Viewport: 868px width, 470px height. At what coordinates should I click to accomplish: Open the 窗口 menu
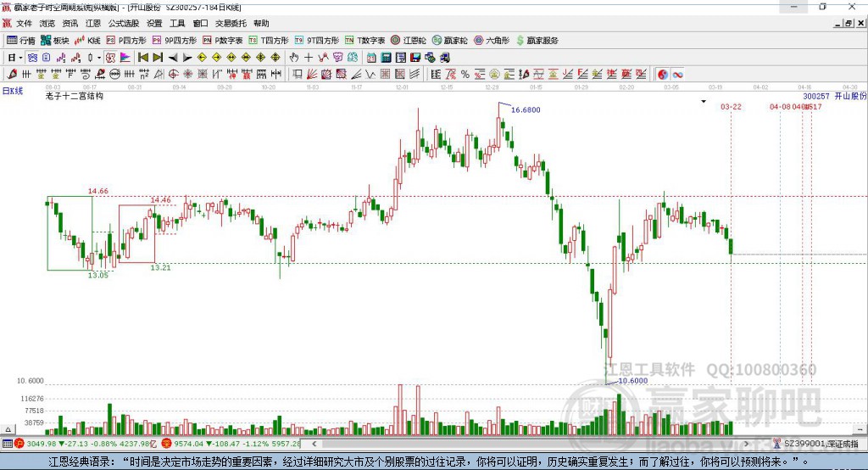200,23
